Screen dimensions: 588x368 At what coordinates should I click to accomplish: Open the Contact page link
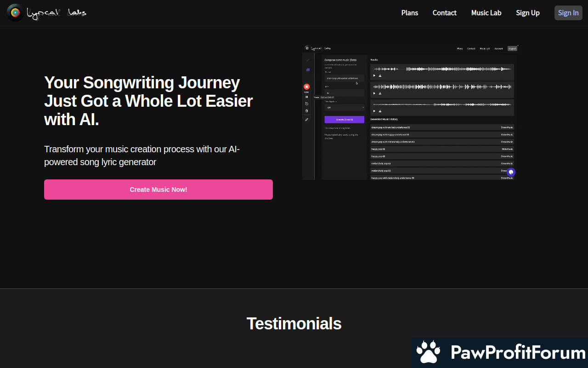click(444, 13)
